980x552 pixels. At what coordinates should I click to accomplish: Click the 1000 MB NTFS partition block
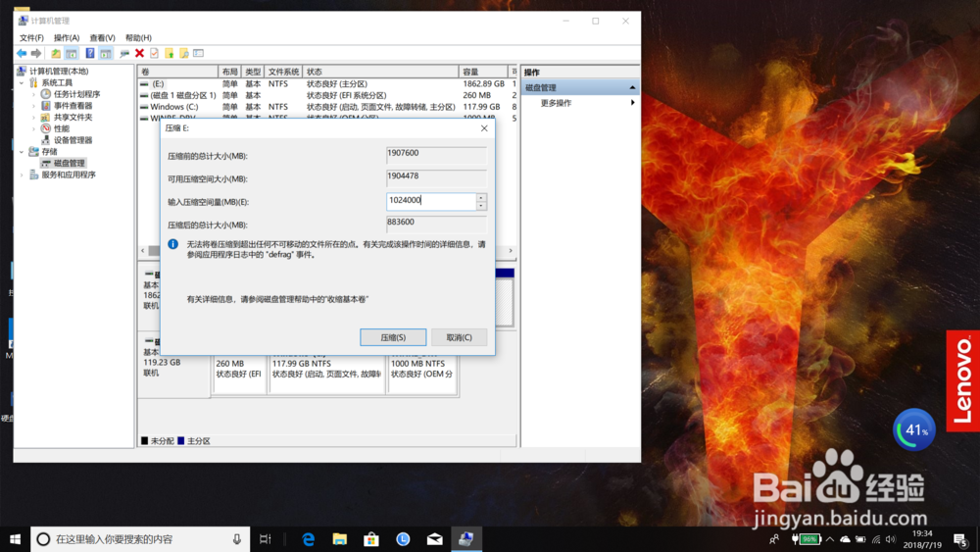421,374
